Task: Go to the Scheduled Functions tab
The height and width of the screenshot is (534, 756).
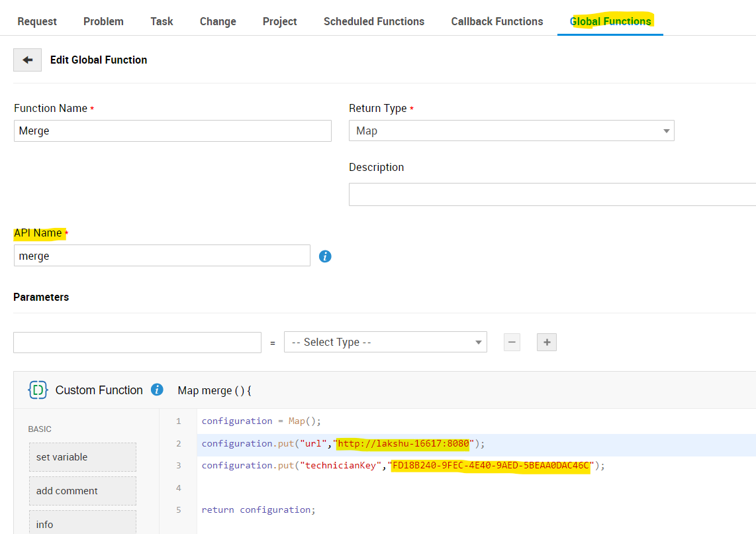Action: [x=374, y=21]
